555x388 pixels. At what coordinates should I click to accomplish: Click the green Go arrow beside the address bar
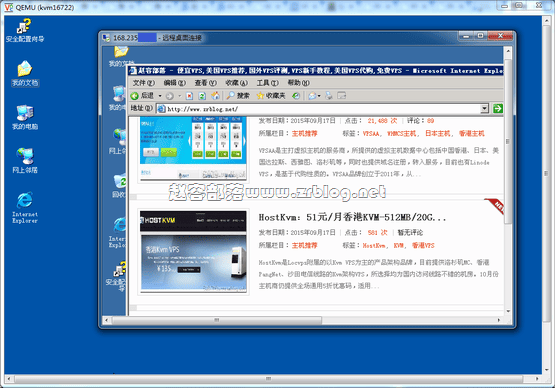tap(498, 108)
